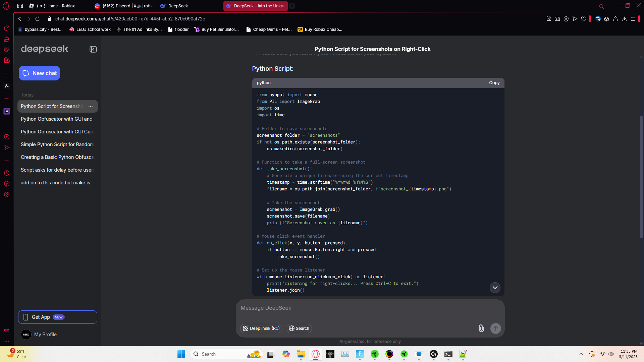Start a New chat

point(39,73)
